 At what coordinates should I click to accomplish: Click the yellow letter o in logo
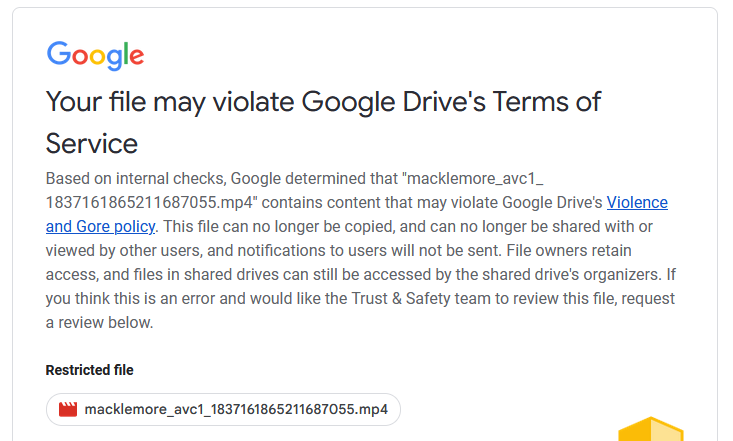pos(97,57)
